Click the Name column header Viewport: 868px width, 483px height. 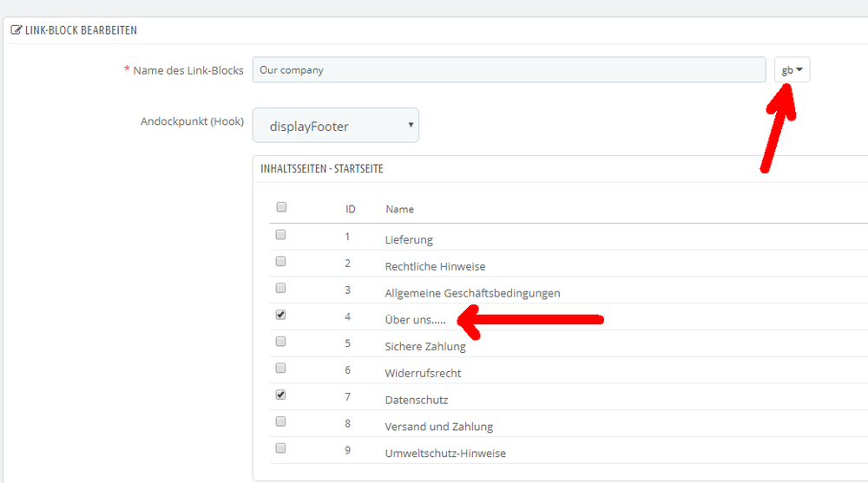[399, 209]
